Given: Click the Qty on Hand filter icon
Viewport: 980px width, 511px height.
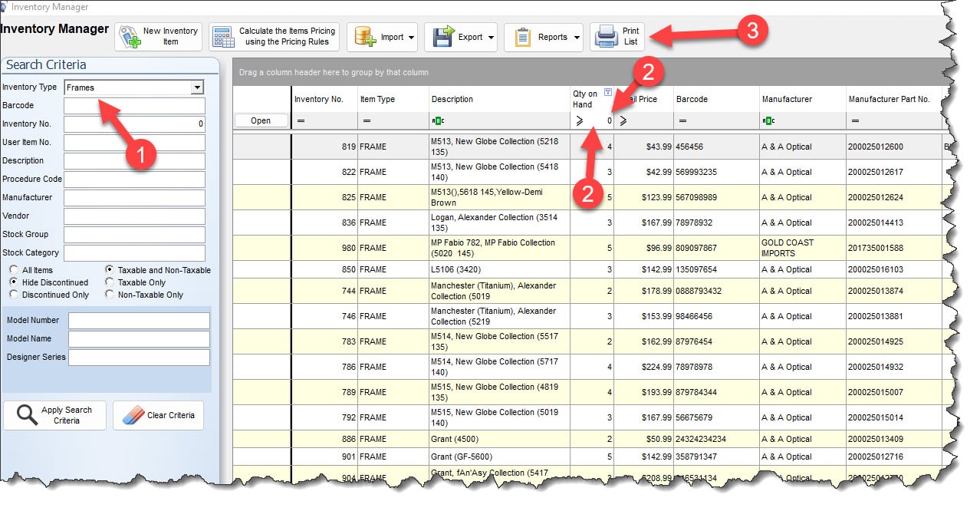Looking at the screenshot, I should (608, 93).
